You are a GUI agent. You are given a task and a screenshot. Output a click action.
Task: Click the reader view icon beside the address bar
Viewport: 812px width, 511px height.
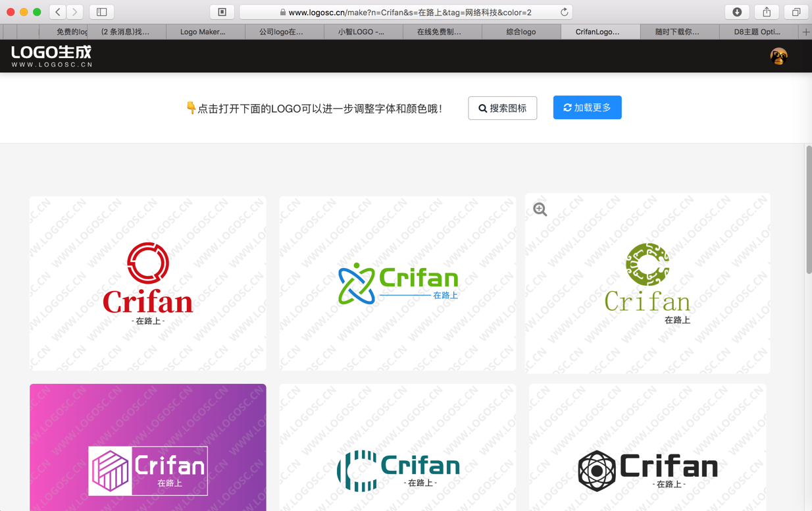pyautogui.click(x=222, y=12)
